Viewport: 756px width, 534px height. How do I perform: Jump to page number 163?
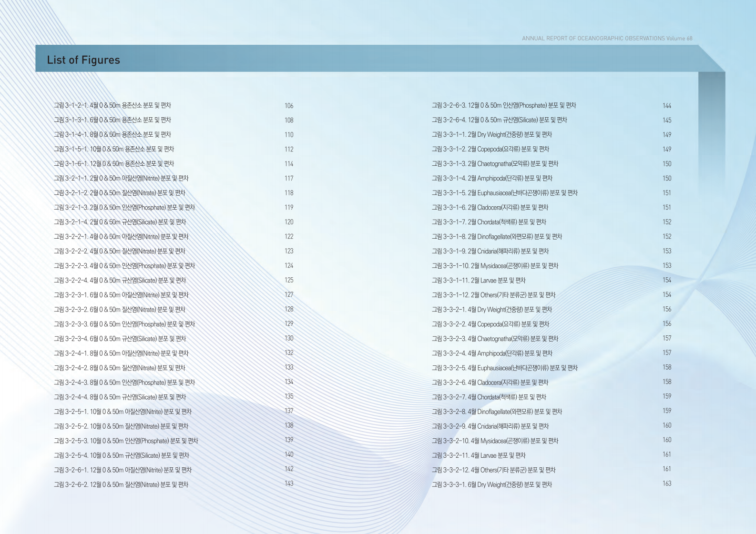666,484
